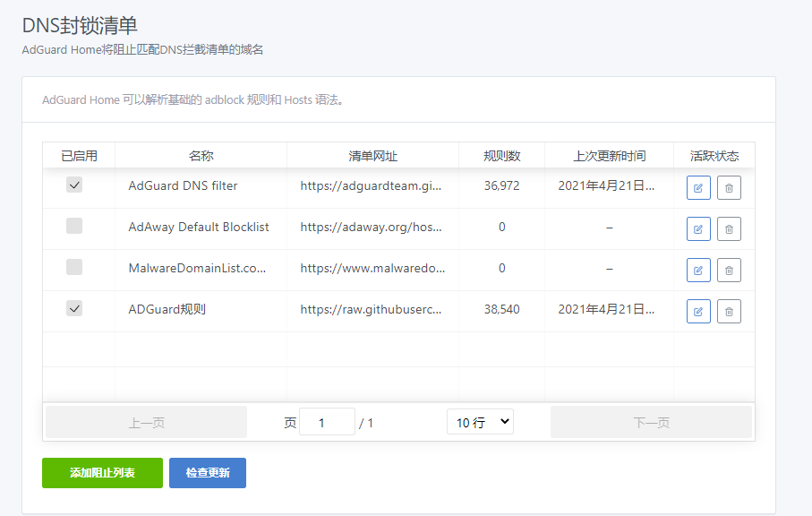The height and width of the screenshot is (516, 812).
Task: Sort by the 规则数 column header
Action: point(502,156)
